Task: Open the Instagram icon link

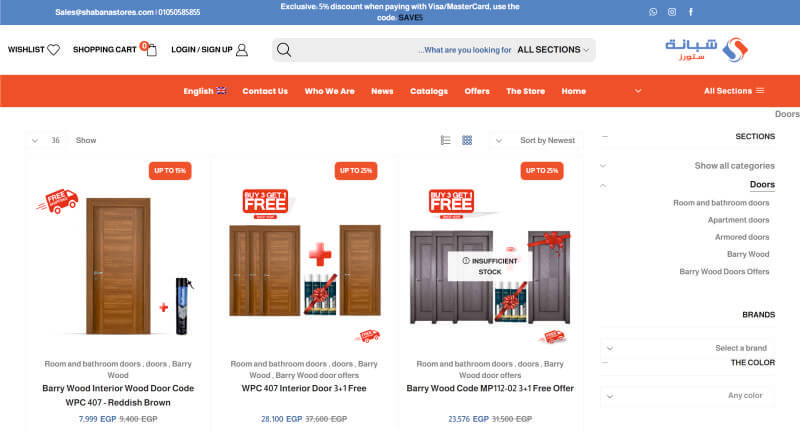Action: point(672,12)
